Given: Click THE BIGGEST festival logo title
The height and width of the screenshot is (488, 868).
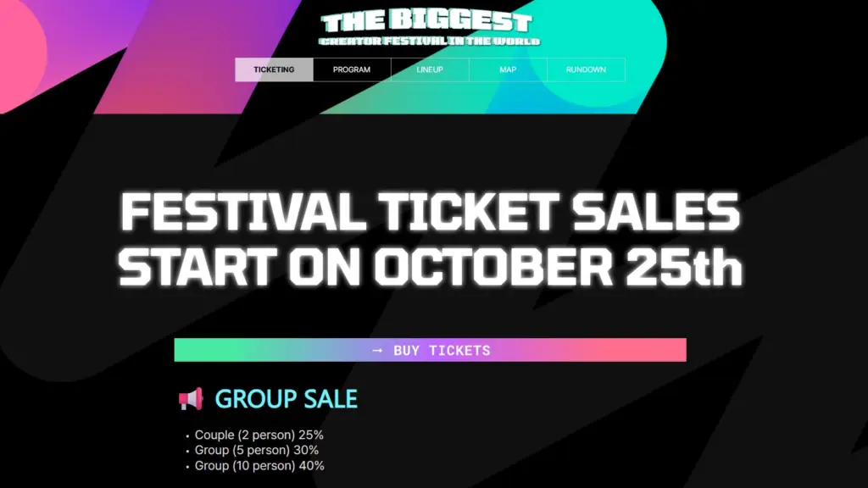Looking at the screenshot, I should (x=427, y=20).
